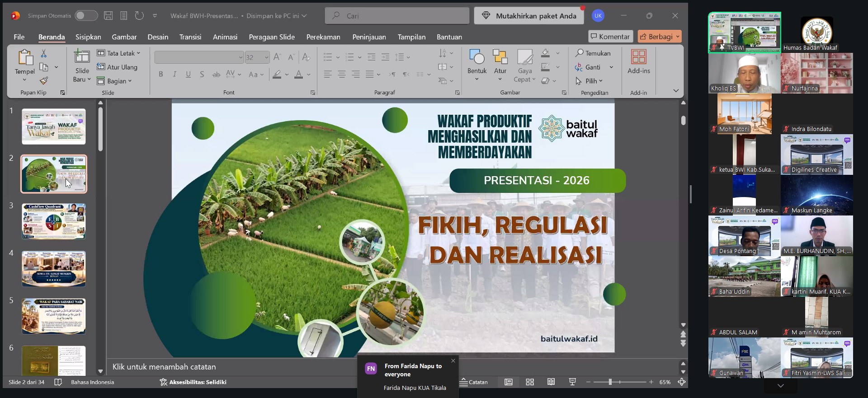Toggle strikethrough formatting
Image resolution: width=868 pixels, height=398 pixels.
(x=216, y=74)
